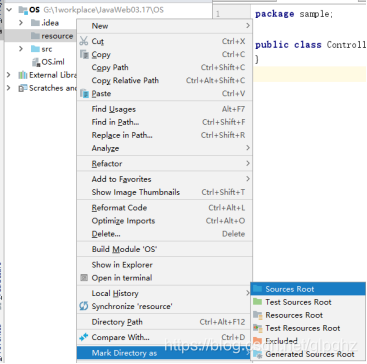Collapse the OS project root node
The width and height of the screenshot is (367, 364).
click(x=9, y=10)
